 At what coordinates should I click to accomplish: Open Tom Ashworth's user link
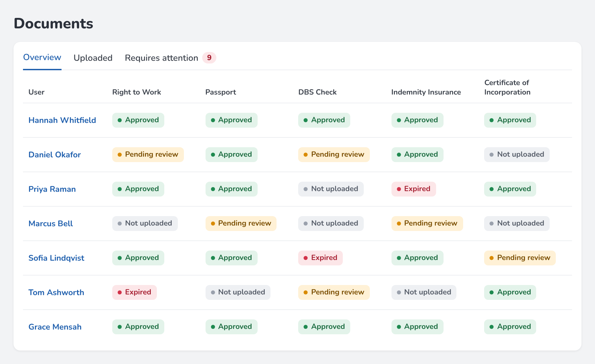56,292
